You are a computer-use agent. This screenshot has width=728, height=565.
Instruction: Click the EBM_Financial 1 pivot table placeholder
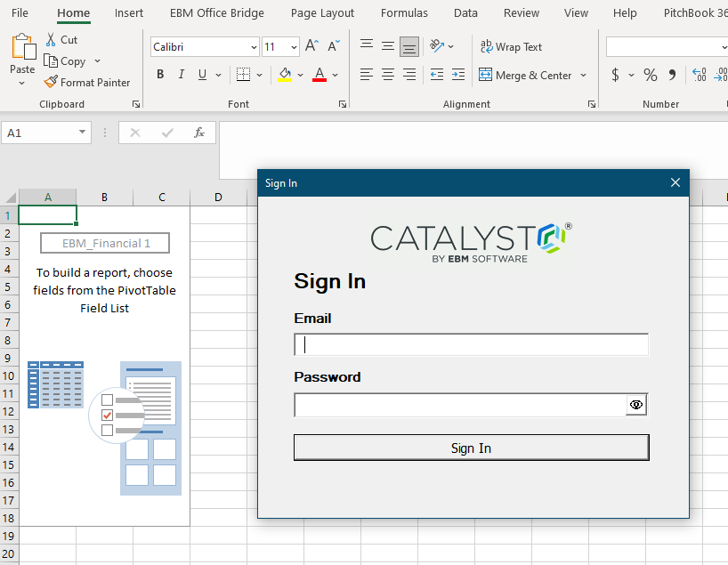coord(105,243)
